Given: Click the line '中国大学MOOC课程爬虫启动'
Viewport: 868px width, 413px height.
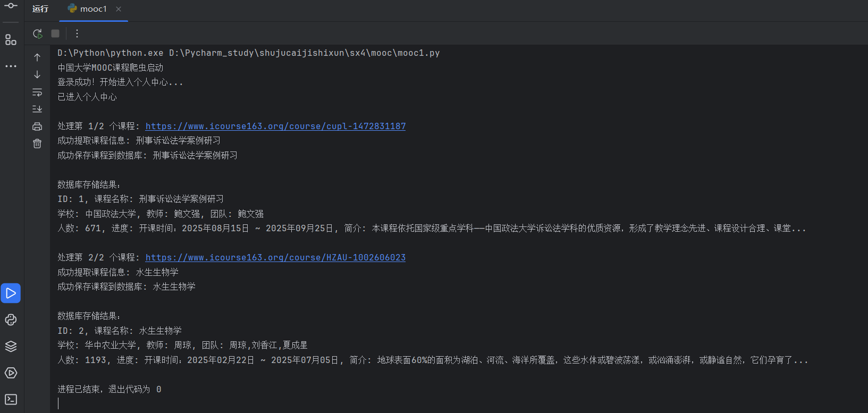Looking at the screenshot, I should 111,68.
